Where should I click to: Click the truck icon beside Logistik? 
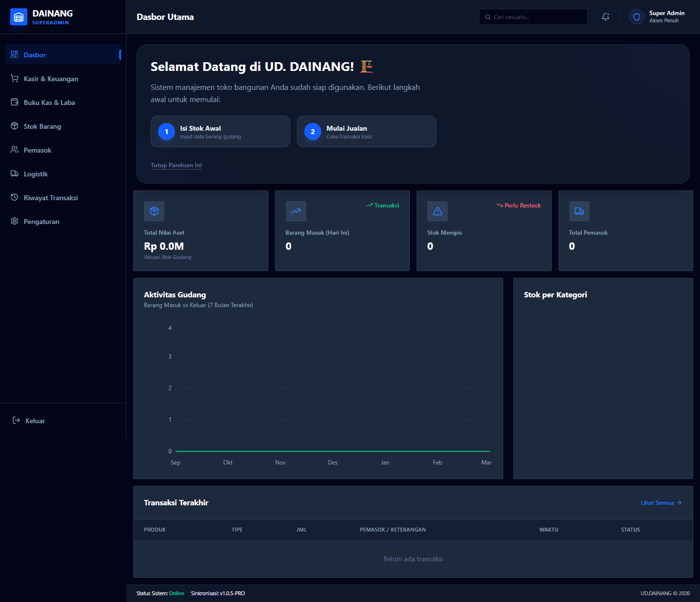tap(15, 173)
